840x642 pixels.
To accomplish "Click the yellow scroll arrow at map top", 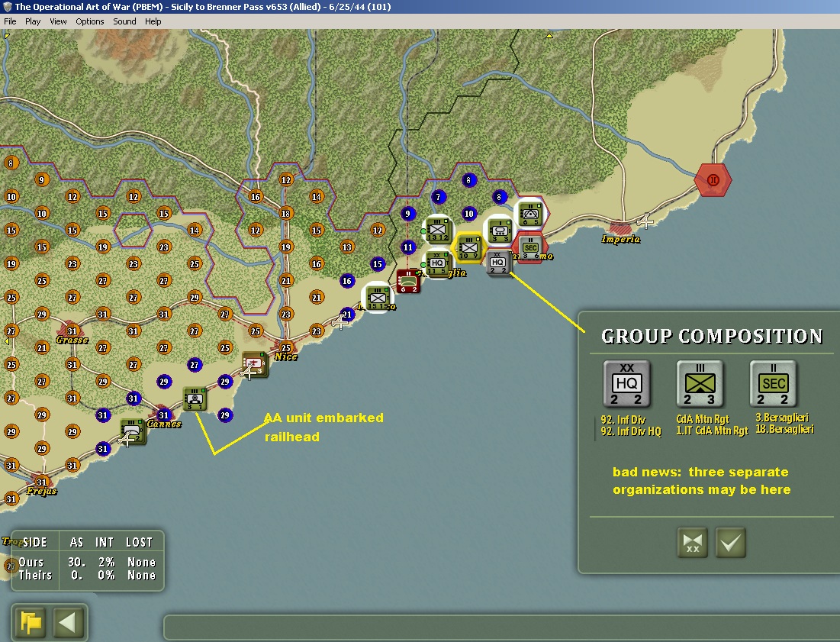I will [549, 36].
